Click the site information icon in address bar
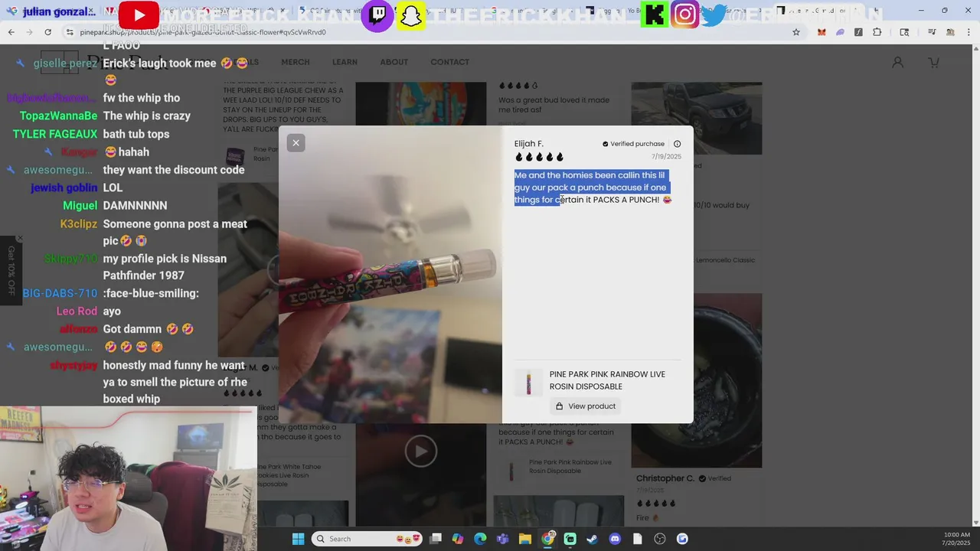The height and width of the screenshot is (551, 980). (70, 32)
